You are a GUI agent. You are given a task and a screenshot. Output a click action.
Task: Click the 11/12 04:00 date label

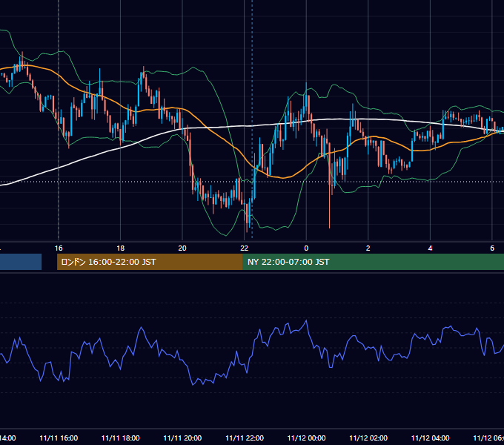point(430,438)
